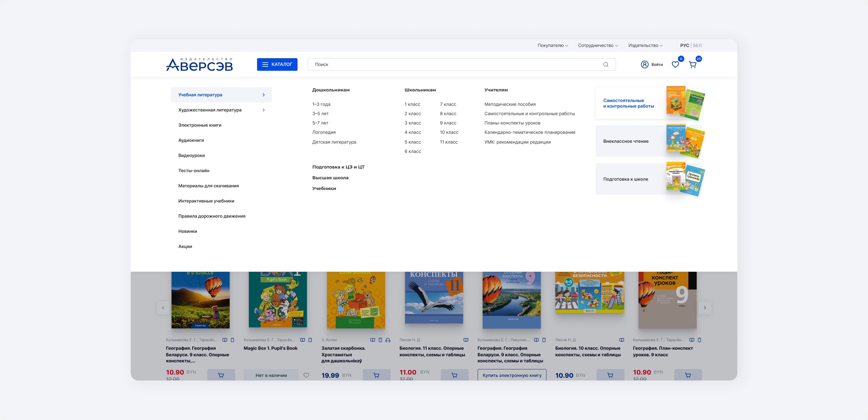Screen dimensions: 868x420
Task: Open the shopping cart with 25 items
Action: pos(693,65)
